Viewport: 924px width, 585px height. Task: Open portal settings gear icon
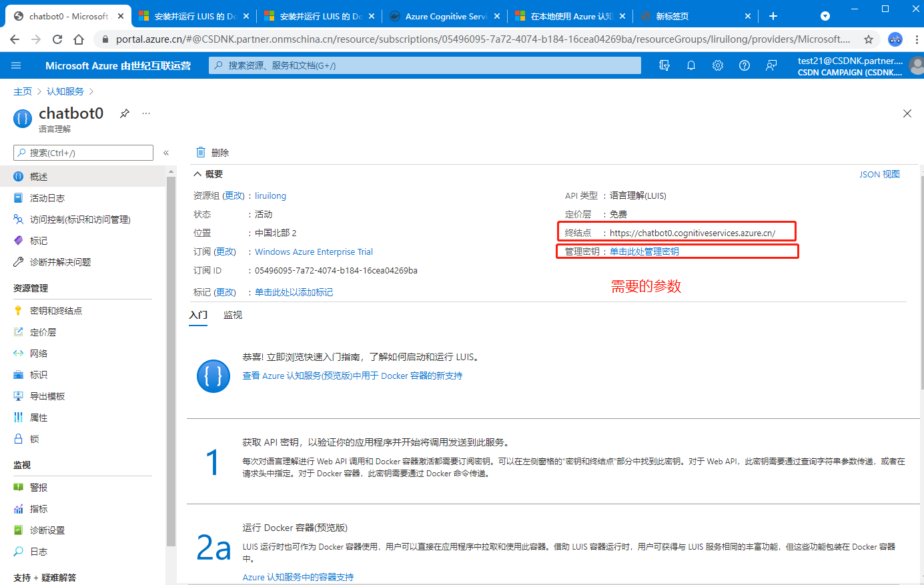tap(718, 65)
